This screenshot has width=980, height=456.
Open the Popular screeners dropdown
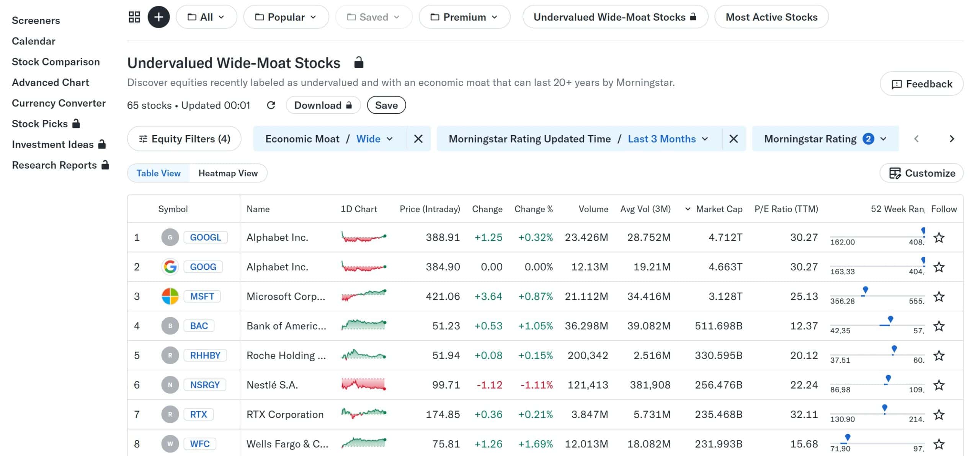pos(286,17)
